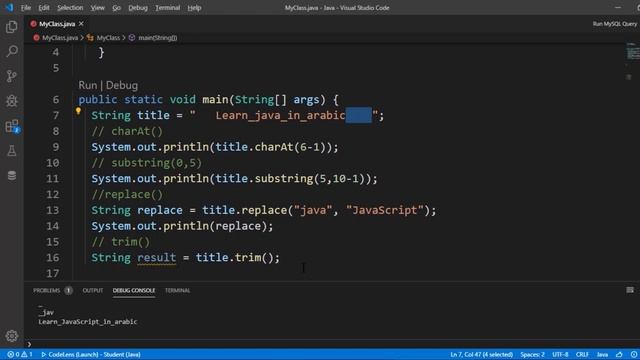
Task: Switch to the DEBUG CONSOLE tab
Action: tap(134, 290)
